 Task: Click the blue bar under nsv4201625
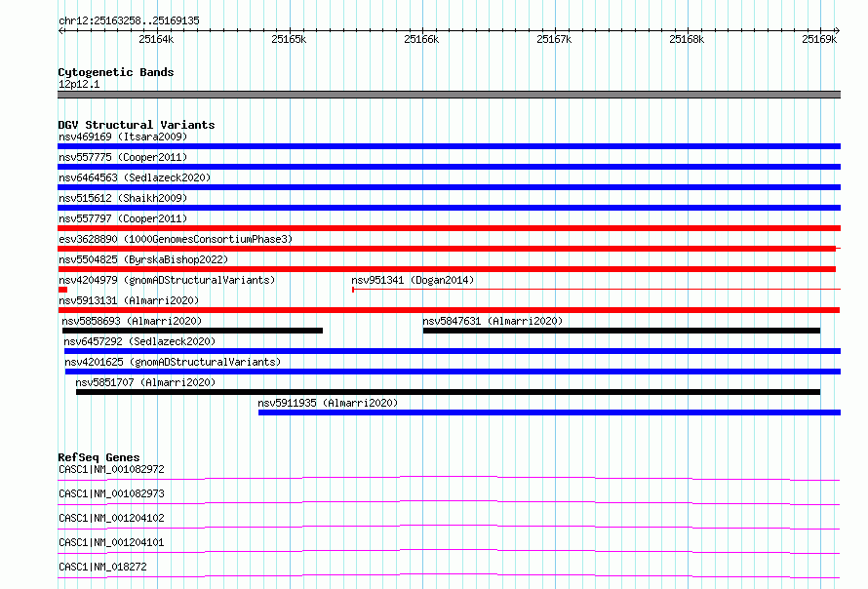453,372
